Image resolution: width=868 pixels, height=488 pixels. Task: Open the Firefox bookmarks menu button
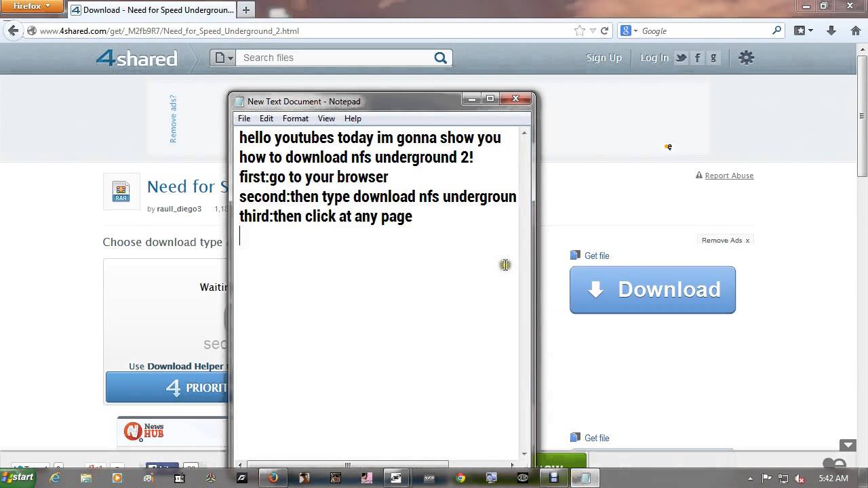point(804,30)
